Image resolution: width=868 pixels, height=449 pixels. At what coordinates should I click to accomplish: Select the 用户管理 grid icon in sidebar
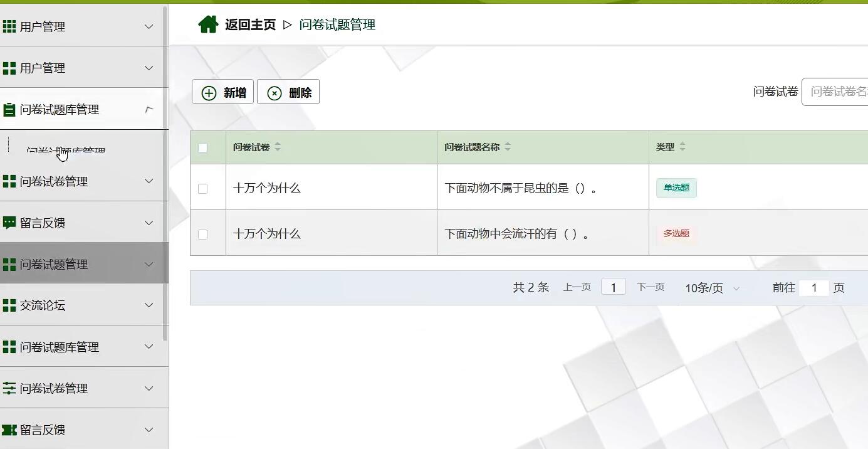point(10,26)
